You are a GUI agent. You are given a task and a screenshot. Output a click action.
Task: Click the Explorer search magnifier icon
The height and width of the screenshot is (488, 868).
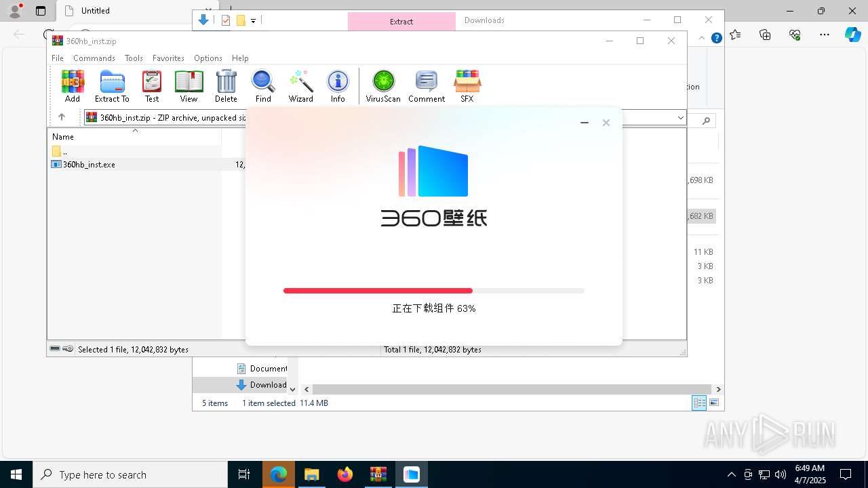tap(706, 121)
